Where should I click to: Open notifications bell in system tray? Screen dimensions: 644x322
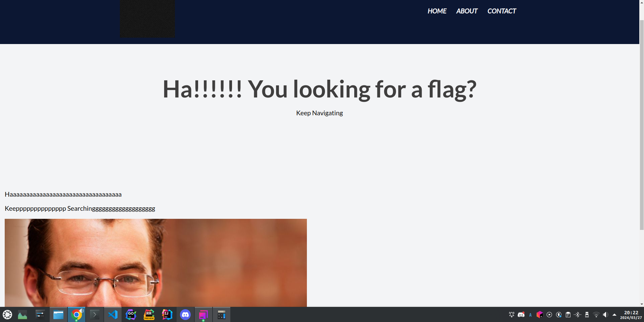click(x=512, y=315)
